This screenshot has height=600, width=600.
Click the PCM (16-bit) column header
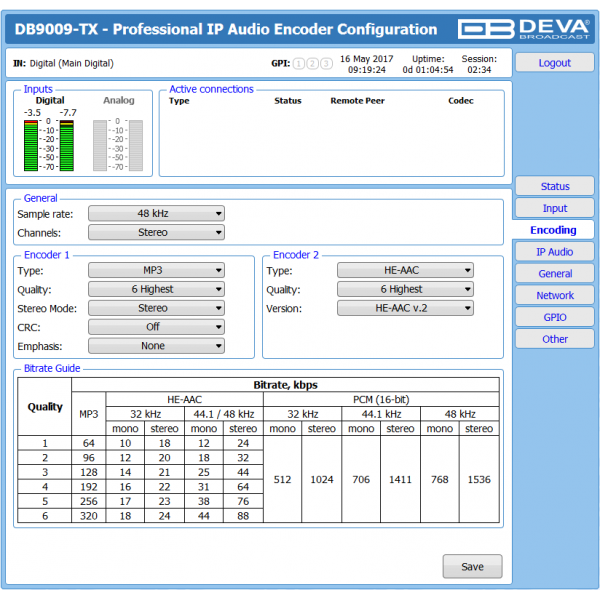(x=381, y=399)
